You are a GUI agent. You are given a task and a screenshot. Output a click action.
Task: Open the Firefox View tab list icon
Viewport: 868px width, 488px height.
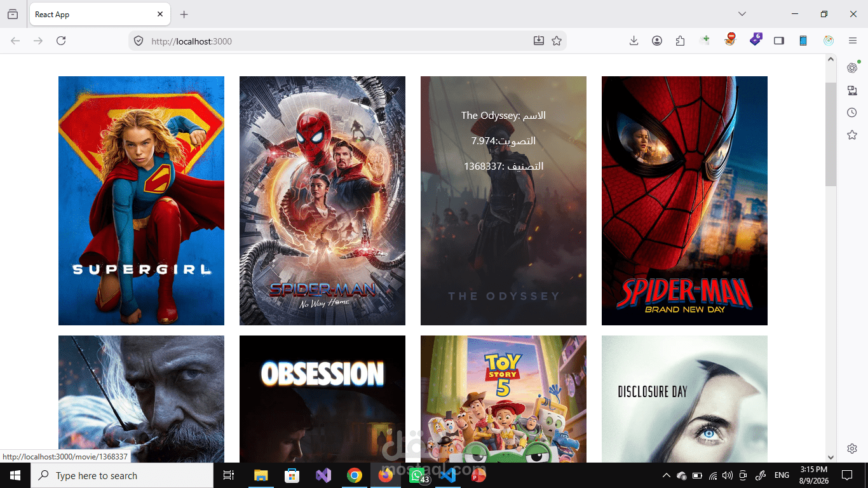[x=13, y=14]
